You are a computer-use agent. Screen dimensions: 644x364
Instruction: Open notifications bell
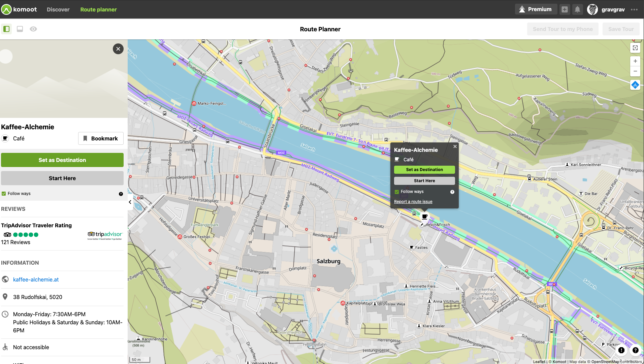point(578,9)
